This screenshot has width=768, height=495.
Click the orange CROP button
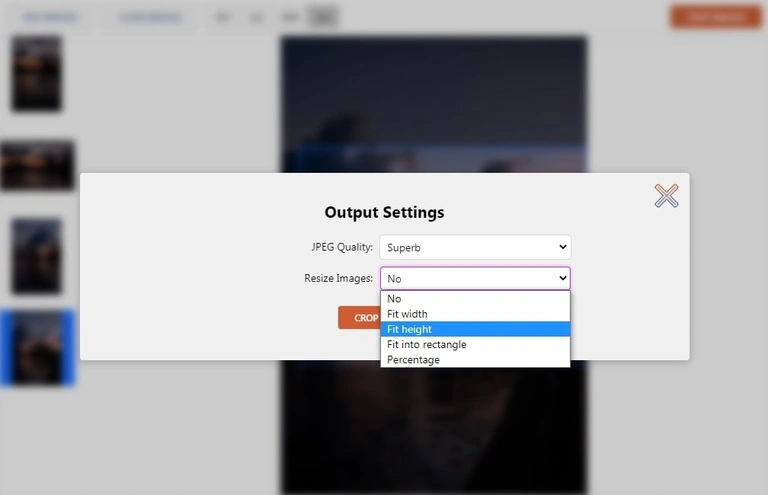[359, 318]
